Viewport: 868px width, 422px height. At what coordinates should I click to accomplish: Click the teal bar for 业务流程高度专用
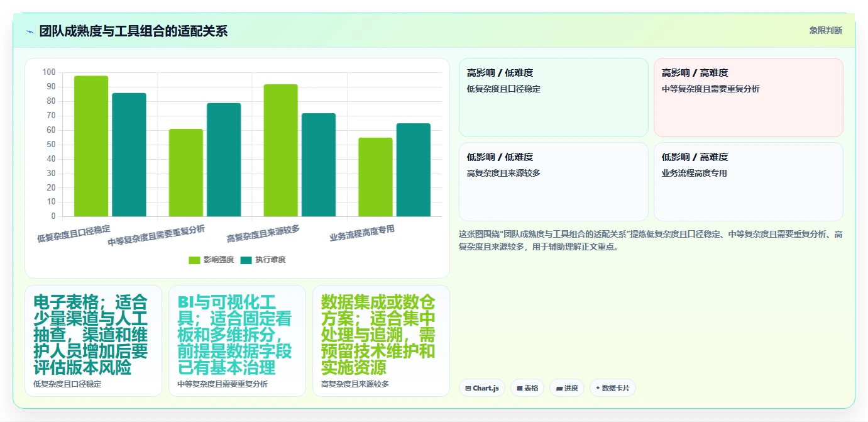tap(414, 170)
